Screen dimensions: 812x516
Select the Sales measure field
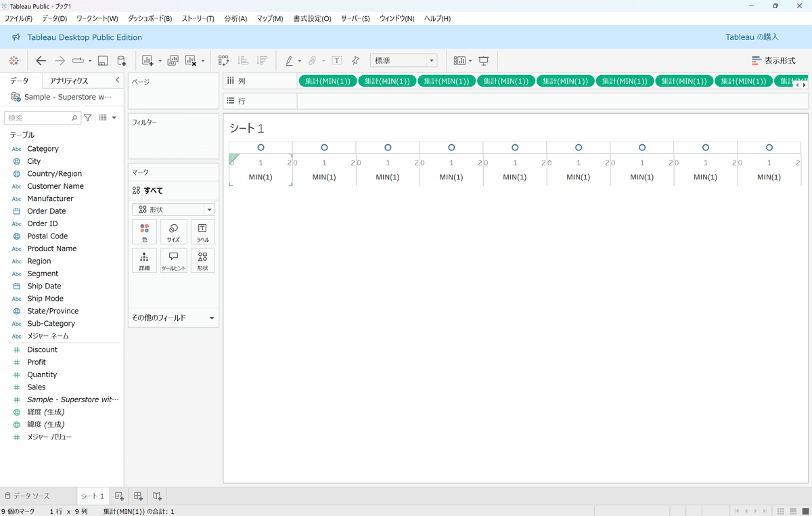pyautogui.click(x=37, y=387)
